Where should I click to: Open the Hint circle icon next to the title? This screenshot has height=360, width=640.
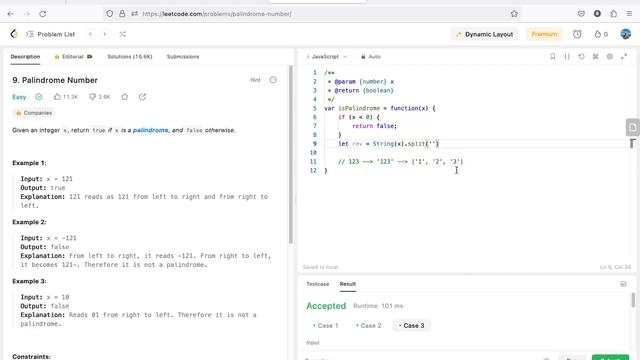[x=273, y=80]
